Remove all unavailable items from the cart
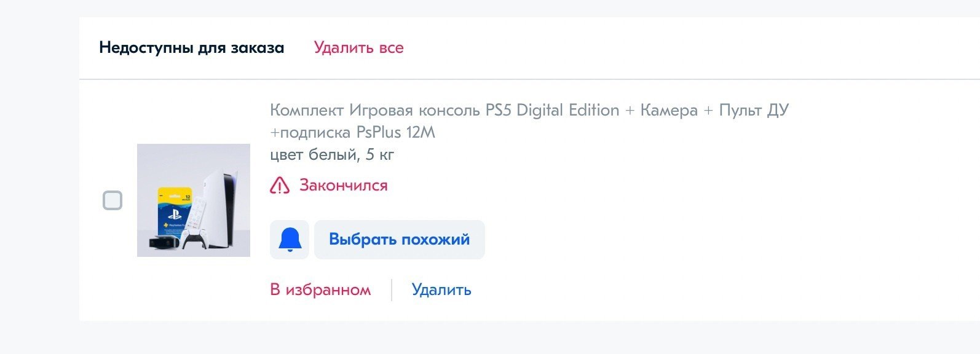980x354 pixels. [358, 48]
